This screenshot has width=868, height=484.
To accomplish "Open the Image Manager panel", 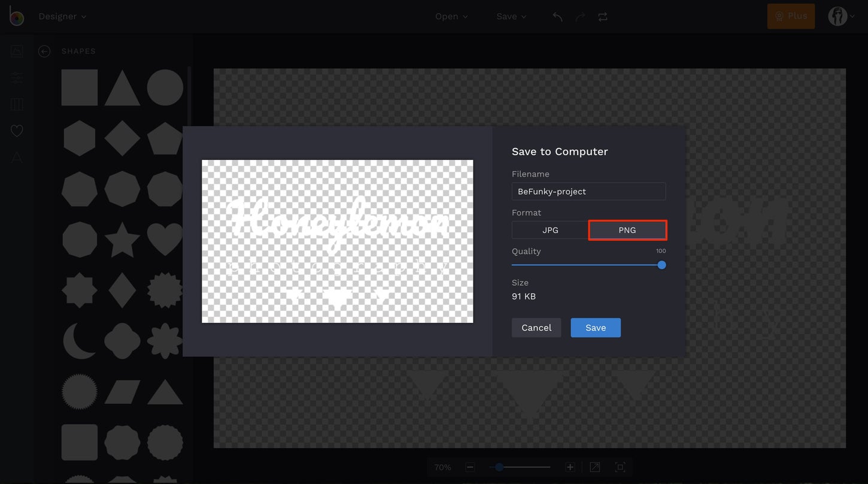I will tap(16, 50).
